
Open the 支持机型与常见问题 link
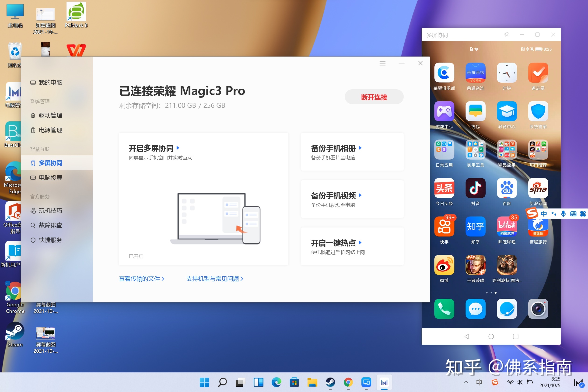pyautogui.click(x=215, y=279)
